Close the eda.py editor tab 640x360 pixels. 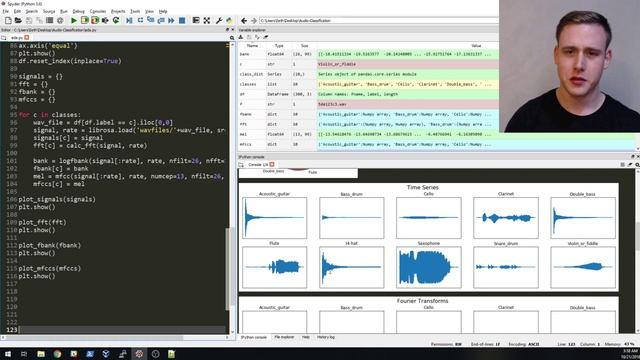[27, 38]
